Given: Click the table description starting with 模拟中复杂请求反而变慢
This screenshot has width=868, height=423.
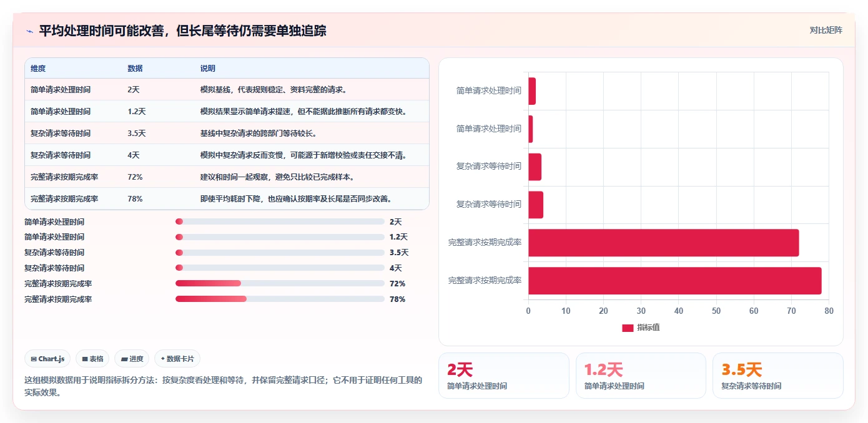Looking at the screenshot, I should (304, 155).
